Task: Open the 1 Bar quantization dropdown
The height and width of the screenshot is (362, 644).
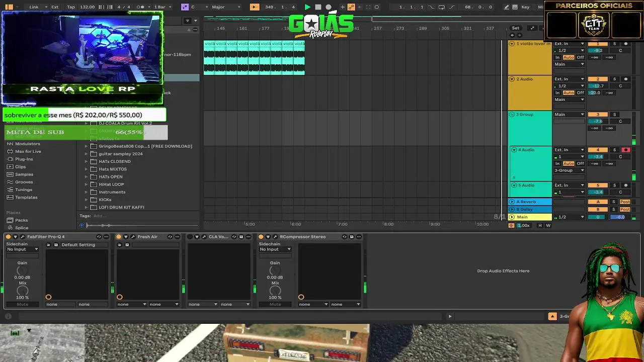Action: coord(162,7)
